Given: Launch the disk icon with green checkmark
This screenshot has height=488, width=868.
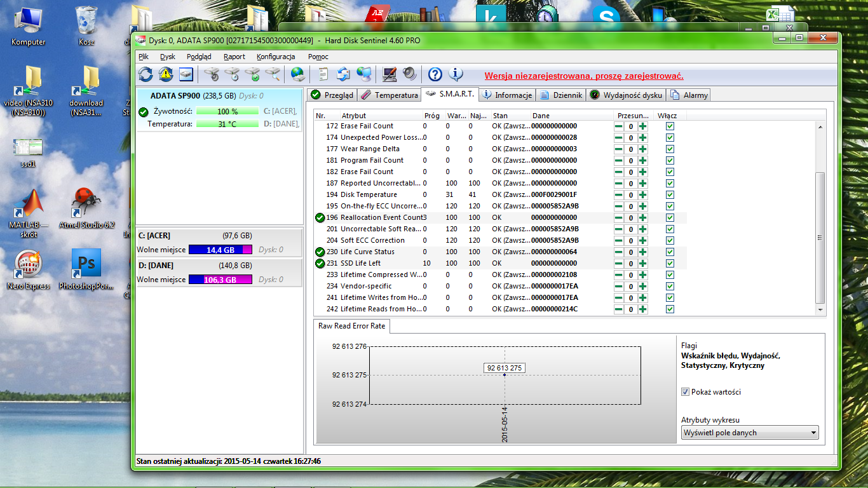Looking at the screenshot, I should [x=253, y=74].
